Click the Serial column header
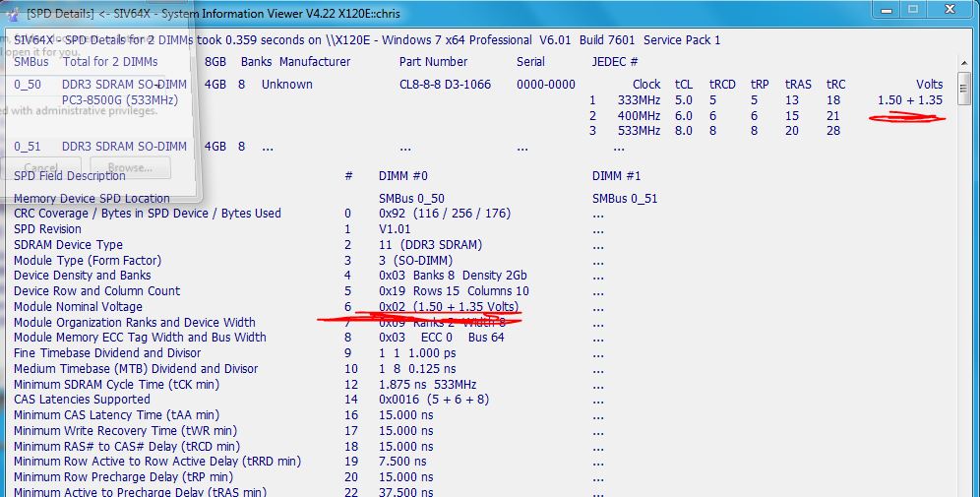The height and width of the screenshot is (497, 980). click(530, 62)
